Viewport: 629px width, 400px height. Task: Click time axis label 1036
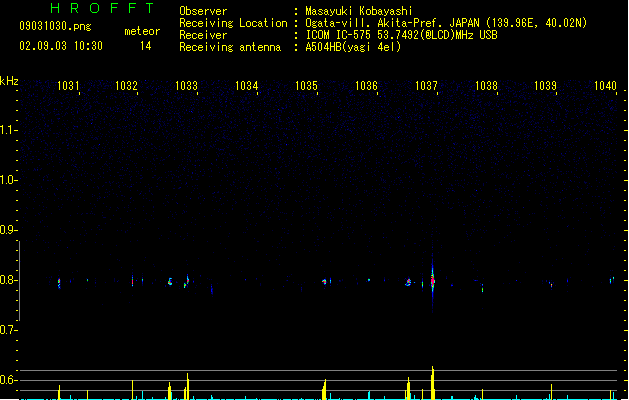tap(366, 86)
